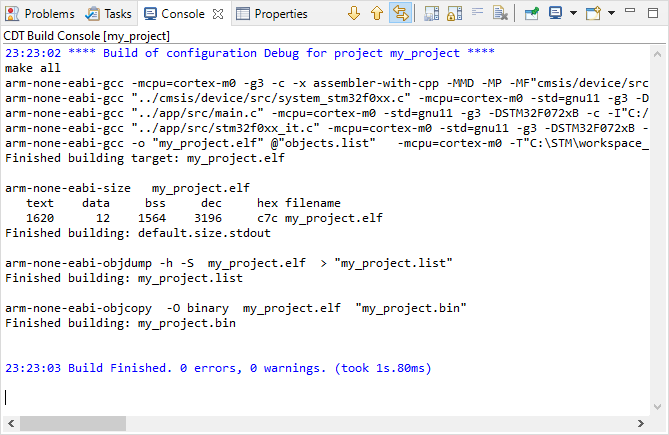Click the Console tab monitor icon
The height and width of the screenshot is (435, 669).
(150, 14)
